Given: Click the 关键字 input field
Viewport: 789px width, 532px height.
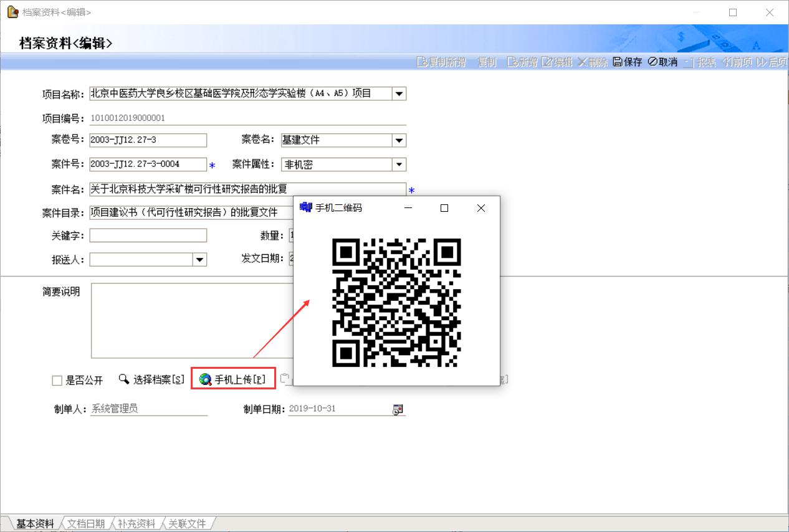Looking at the screenshot, I should pyautogui.click(x=148, y=235).
